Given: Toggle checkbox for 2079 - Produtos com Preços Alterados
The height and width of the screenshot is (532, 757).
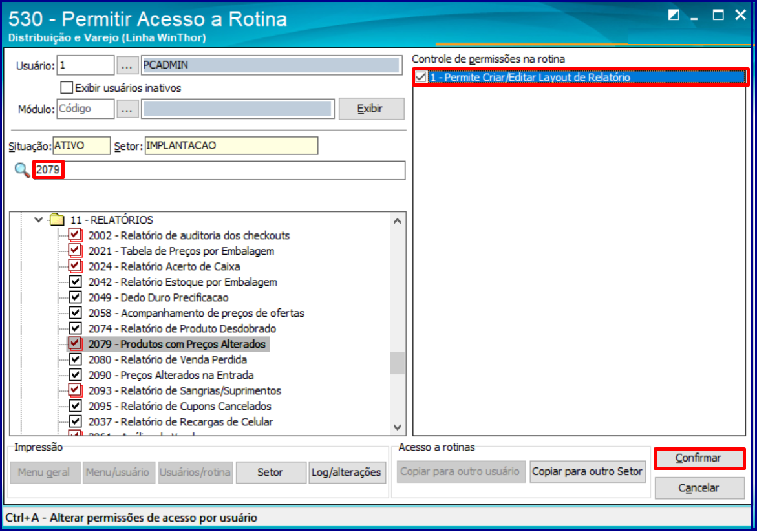Looking at the screenshot, I should (x=75, y=344).
